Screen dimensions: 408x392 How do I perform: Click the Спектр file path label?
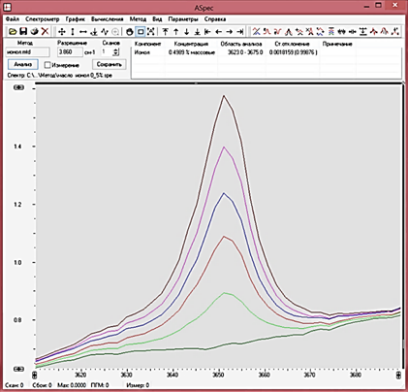59,76
